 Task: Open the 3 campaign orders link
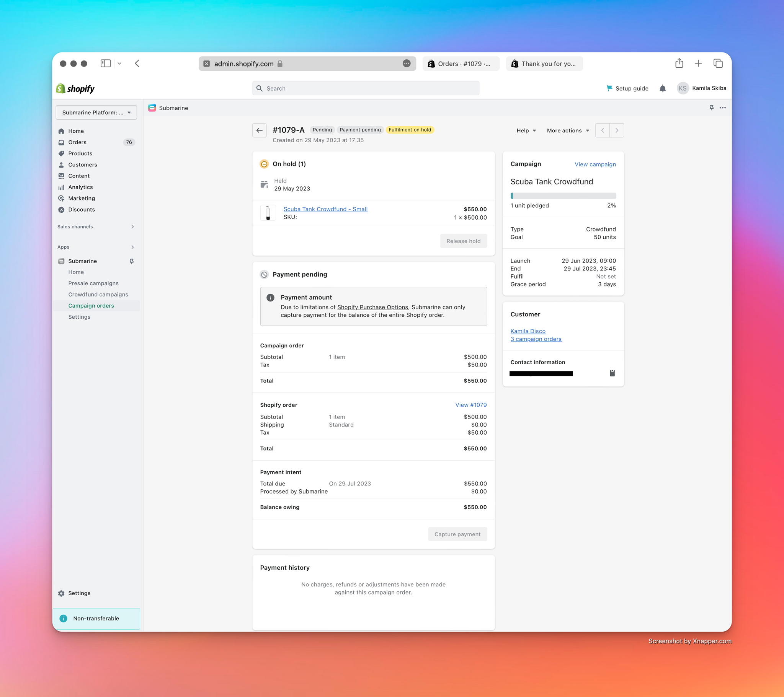[x=536, y=339]
